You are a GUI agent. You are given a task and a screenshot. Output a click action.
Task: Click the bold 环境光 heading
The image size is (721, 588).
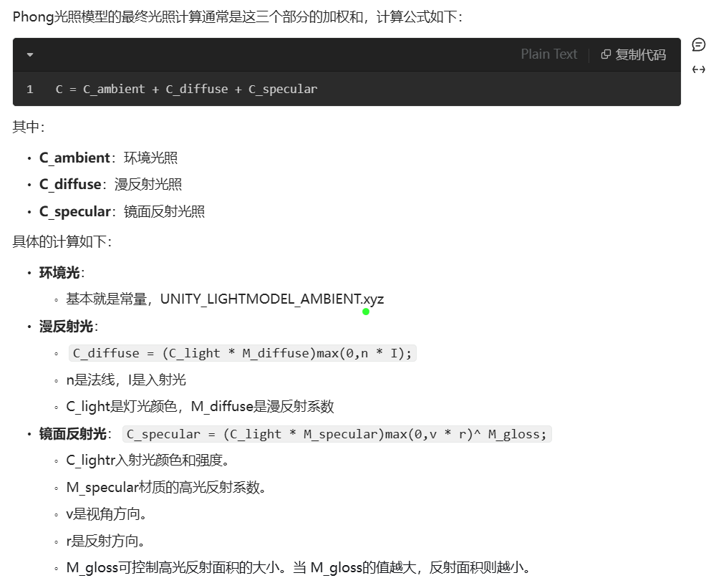[59, 273]
